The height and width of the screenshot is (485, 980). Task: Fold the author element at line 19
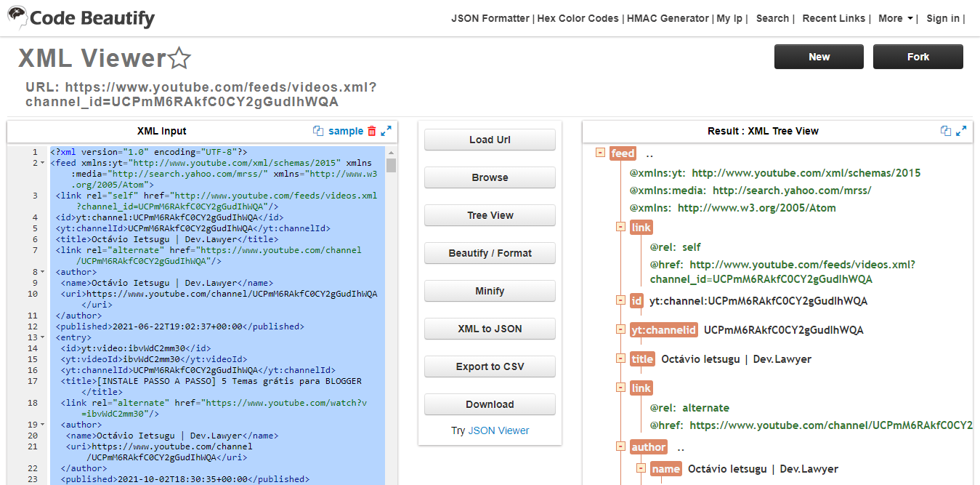tap(41, 425)
